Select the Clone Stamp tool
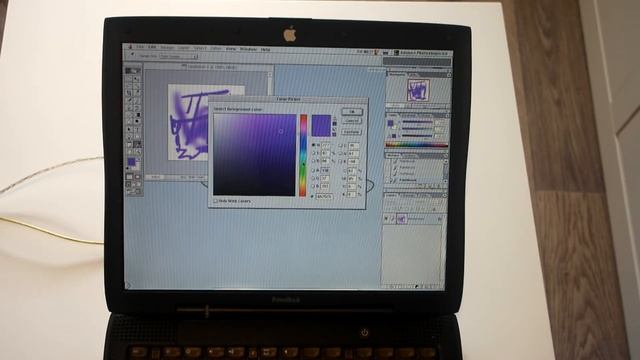 pos(129,108)
